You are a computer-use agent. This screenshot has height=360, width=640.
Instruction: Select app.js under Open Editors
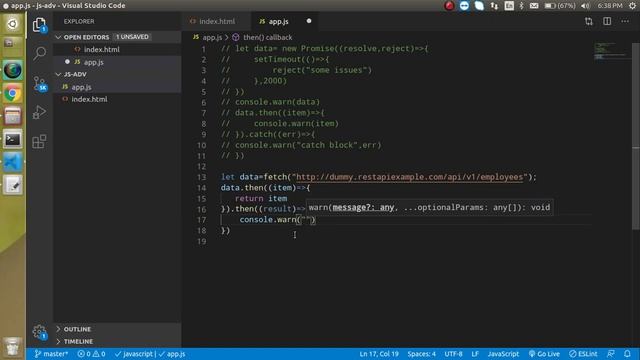click(x=93, y=62)
